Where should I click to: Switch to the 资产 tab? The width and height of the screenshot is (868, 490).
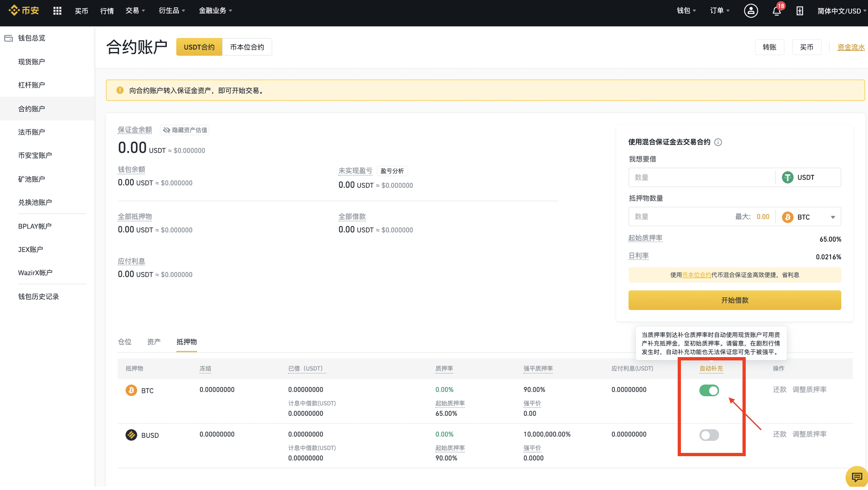pos(154,342)
